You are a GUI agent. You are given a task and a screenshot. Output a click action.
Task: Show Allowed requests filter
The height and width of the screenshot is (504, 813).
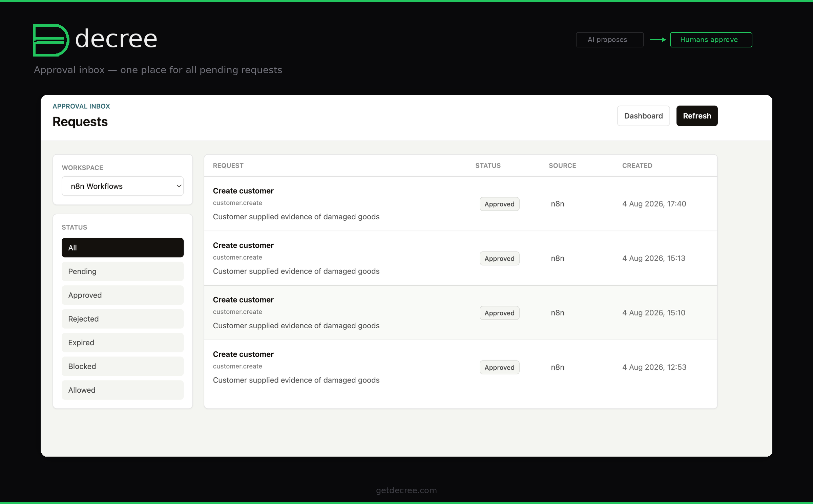pos(123,390)
